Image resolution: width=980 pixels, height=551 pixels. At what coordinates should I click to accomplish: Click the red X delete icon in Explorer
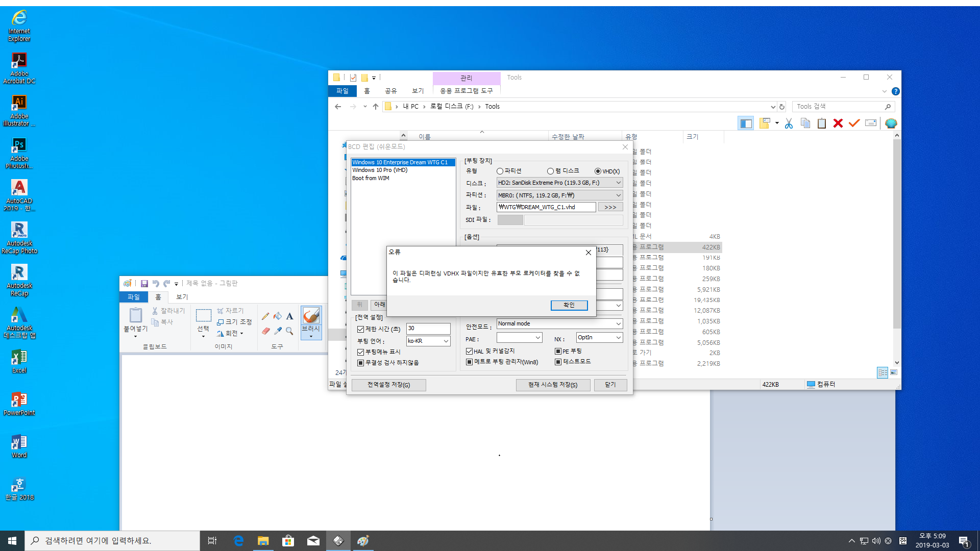click(x=838, y=123)
